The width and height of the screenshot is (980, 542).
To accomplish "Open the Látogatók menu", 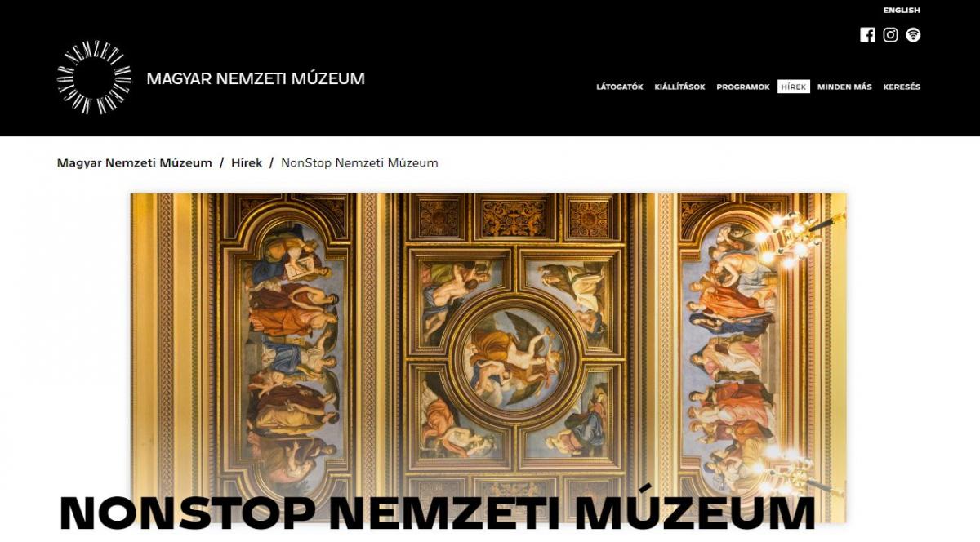I will 620,87.
